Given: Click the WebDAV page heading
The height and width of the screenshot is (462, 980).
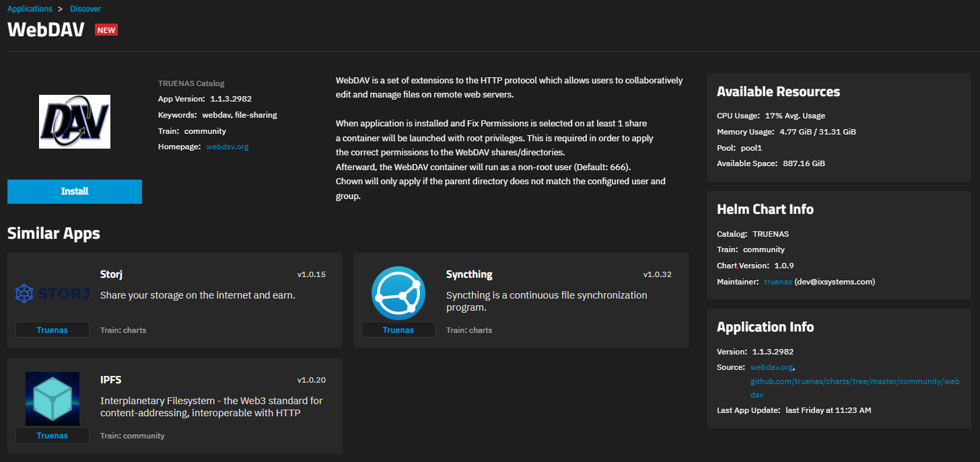Looking at the screenshot, I should (46, 30).
